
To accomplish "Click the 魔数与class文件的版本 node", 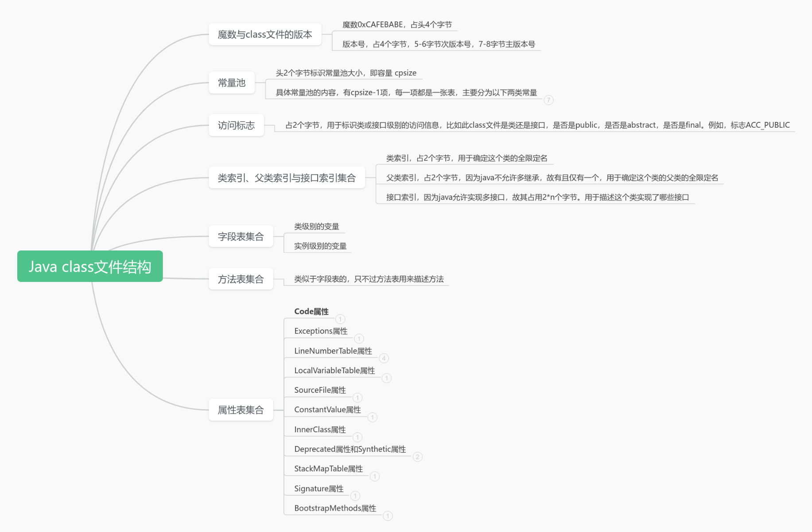I will [264, 34].
